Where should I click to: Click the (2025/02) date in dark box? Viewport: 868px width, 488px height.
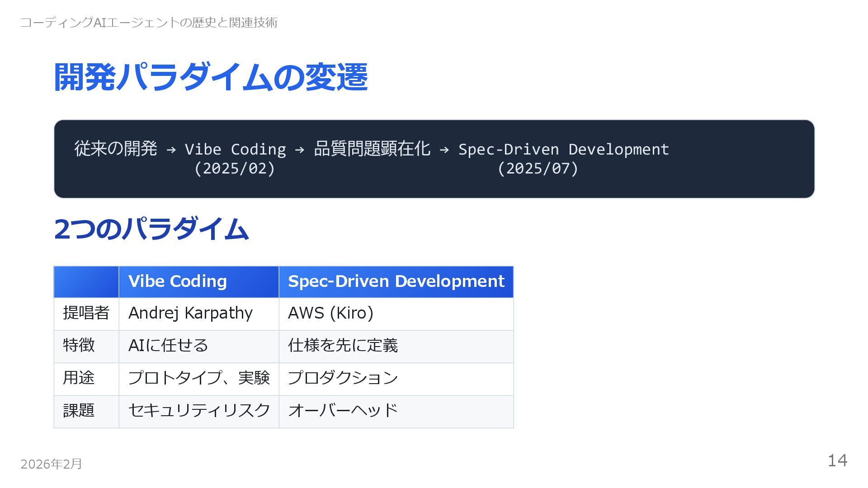[235, 169]
